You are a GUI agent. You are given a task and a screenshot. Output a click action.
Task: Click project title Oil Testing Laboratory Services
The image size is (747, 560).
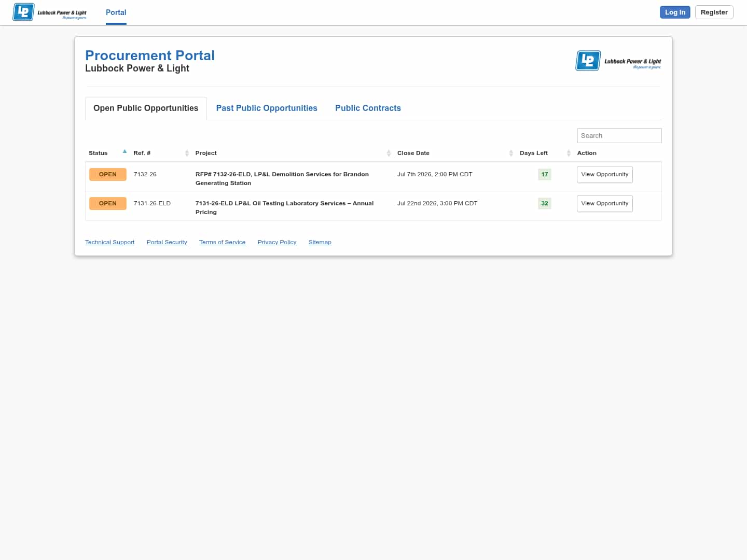point(285,207)
